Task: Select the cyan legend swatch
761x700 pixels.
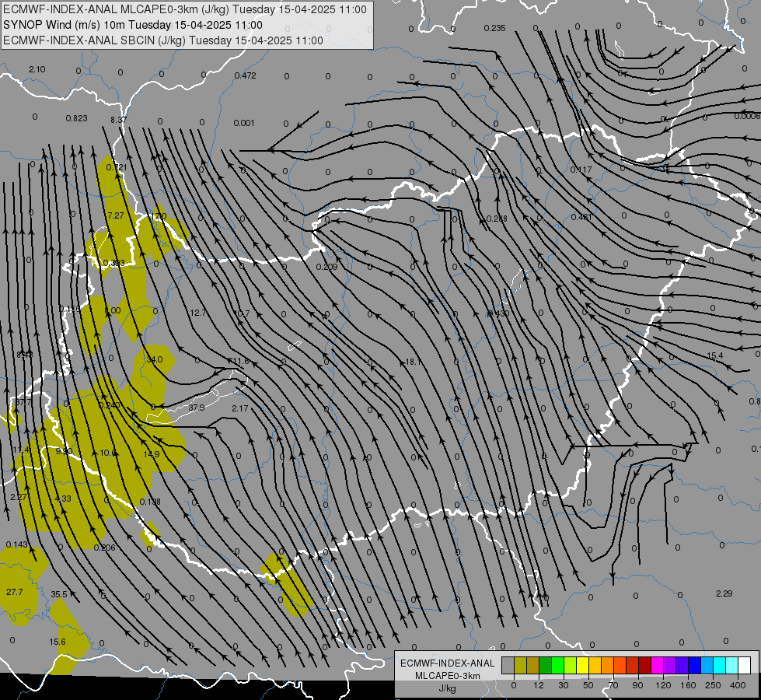Action: click(719, 665)
